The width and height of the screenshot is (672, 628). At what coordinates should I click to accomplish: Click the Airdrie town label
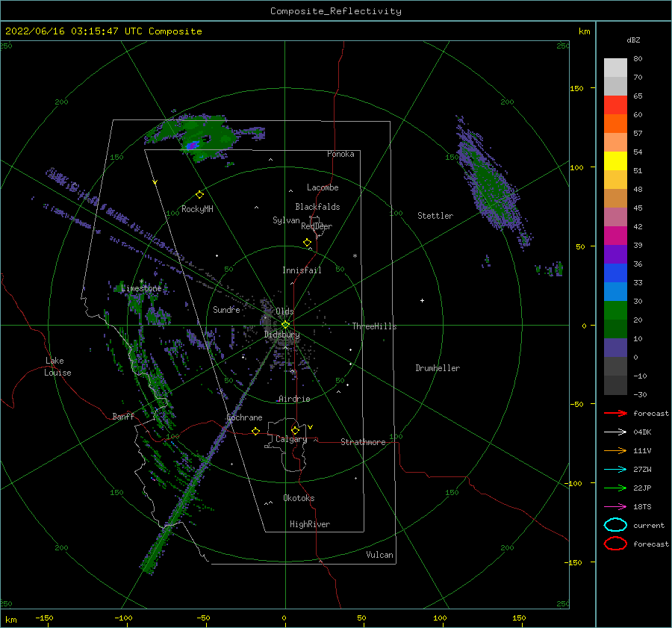[x=294, y=399]
